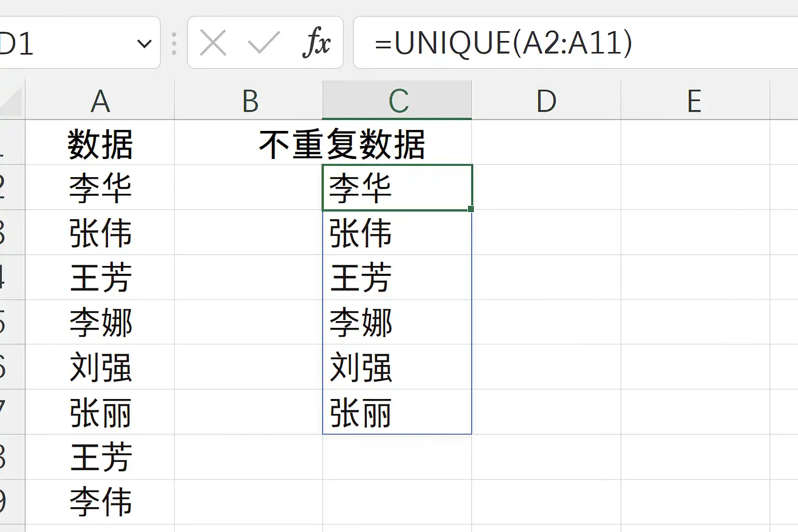The height and width of the screenshot is (532, 798).
Task: Expand the Name Box dropdown arrow
Action: (144, 44)
